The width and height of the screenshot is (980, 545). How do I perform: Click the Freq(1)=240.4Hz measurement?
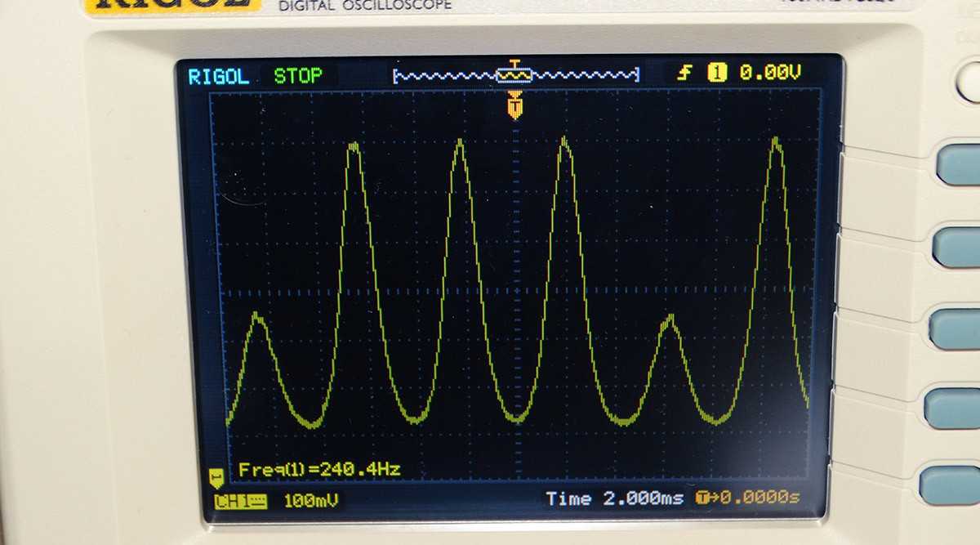click(318, 469)
